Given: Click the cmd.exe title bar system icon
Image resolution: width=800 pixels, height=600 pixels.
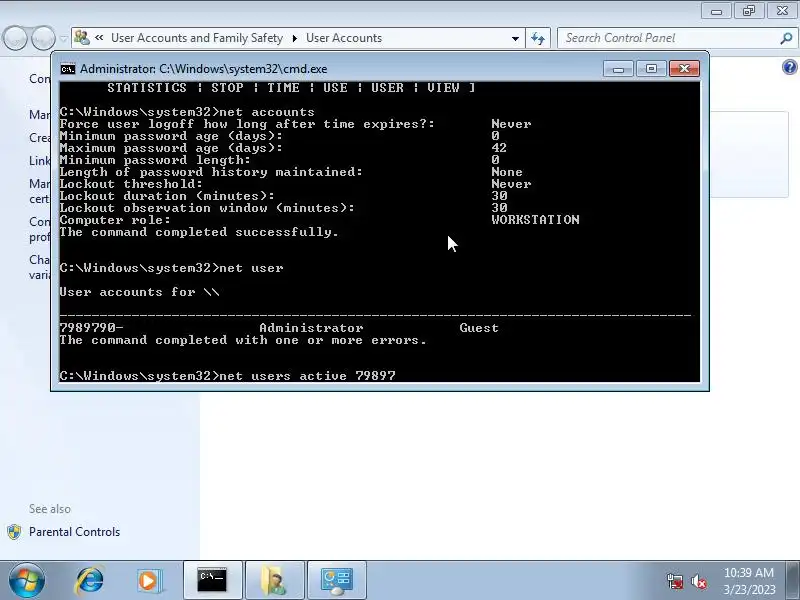Looking at the screenshot, I should point(67,69).
